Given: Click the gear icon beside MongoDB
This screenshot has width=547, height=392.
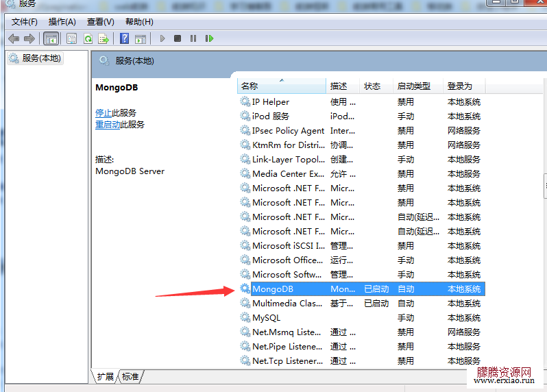Looking at the screenshot, I should tap(245, 289).
